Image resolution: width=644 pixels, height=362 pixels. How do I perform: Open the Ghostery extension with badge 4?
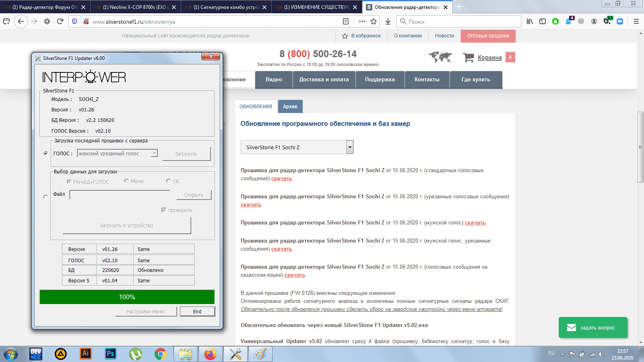(x=569, y=21)
